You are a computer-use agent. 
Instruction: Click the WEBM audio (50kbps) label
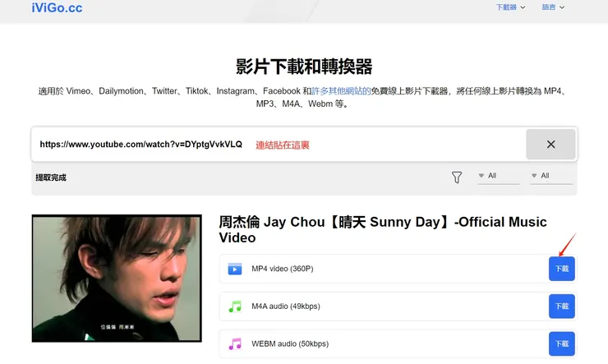coord(290,343)
